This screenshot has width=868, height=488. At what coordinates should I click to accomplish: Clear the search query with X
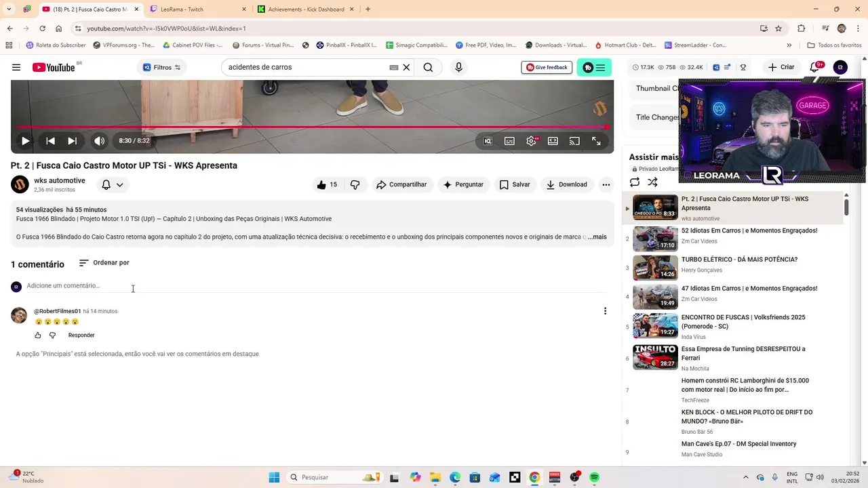(406, 67)
